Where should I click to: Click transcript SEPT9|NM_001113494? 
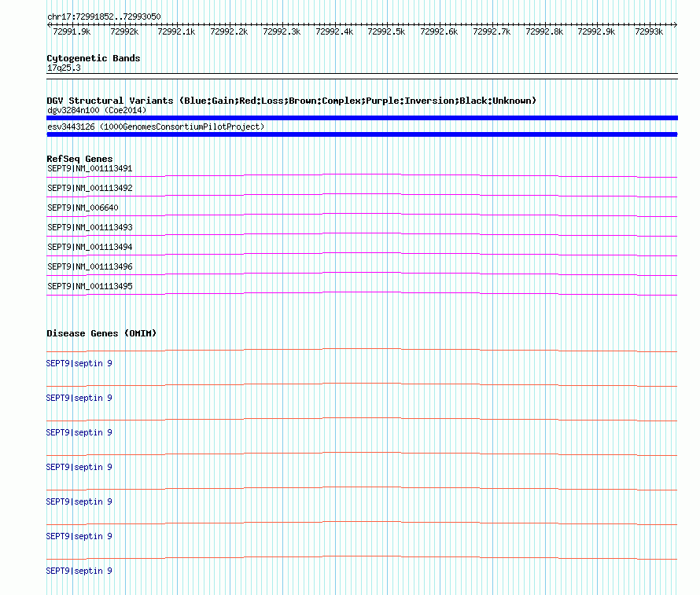[x=90, y=247]
